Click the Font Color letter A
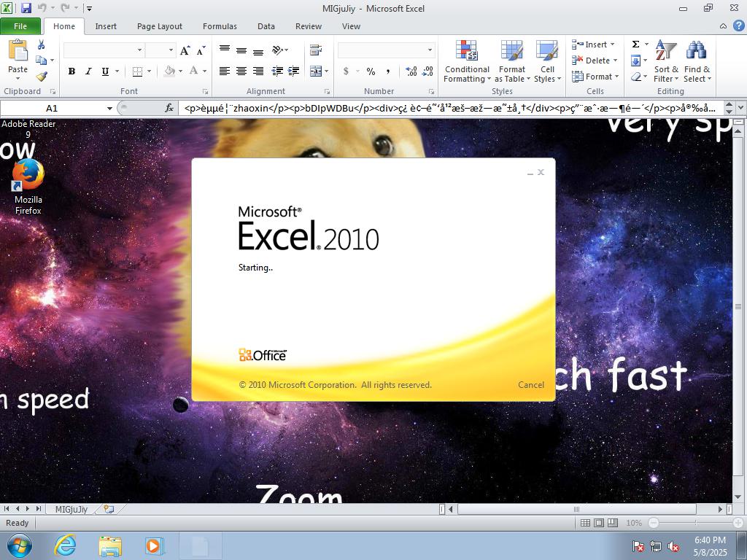 pos(193,71)
